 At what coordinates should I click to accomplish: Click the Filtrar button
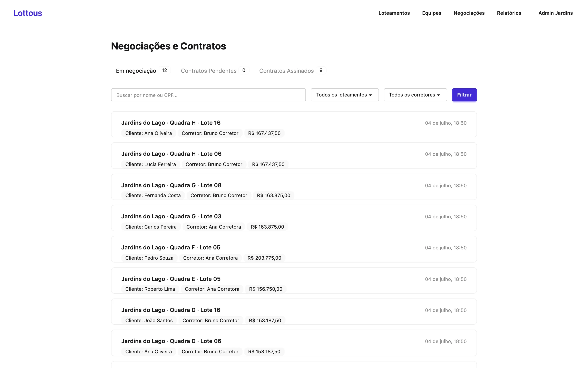click(x=464, y=95)
